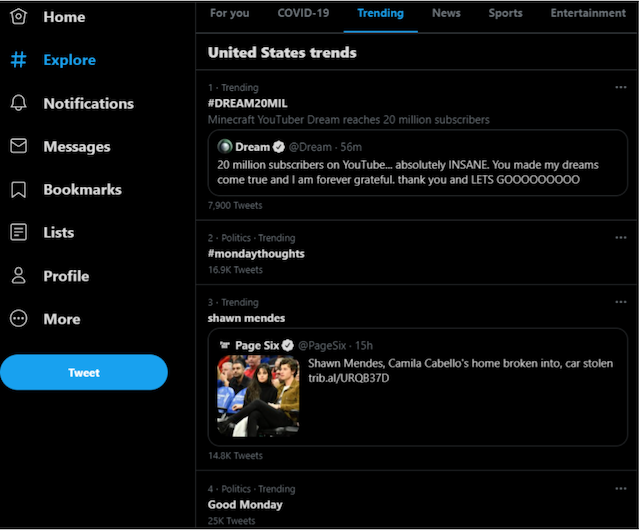The height and width of the screenshot is (530, 640).
Task: Open the #DREAM20MIL trending hashtag
Action: coord(247,103)
